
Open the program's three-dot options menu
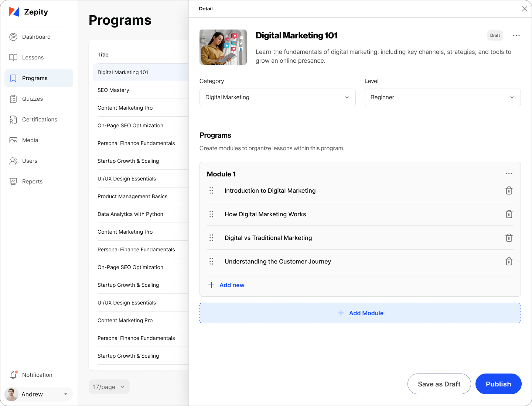[516, 35]
